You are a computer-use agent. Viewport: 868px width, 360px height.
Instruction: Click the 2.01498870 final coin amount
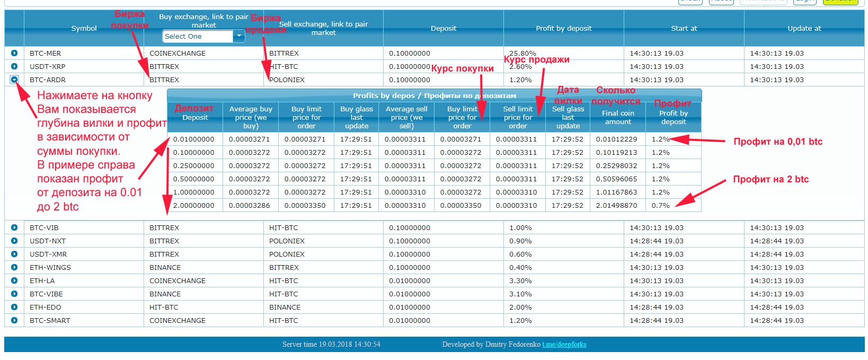(x=616, y=205)
